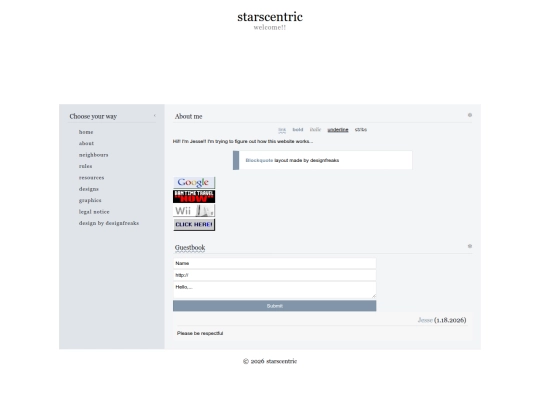Open the Google banner image
Image resolution: width=540 pixels, height=405 pixels.
point(194,182)
